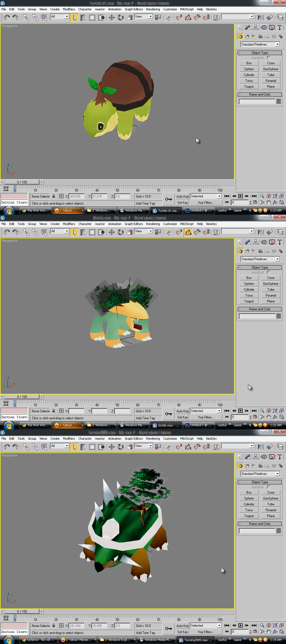Enable AutoGrid checkbox in Grotle.max
Screen dimensions: 286x644
[x=269, y=272]
